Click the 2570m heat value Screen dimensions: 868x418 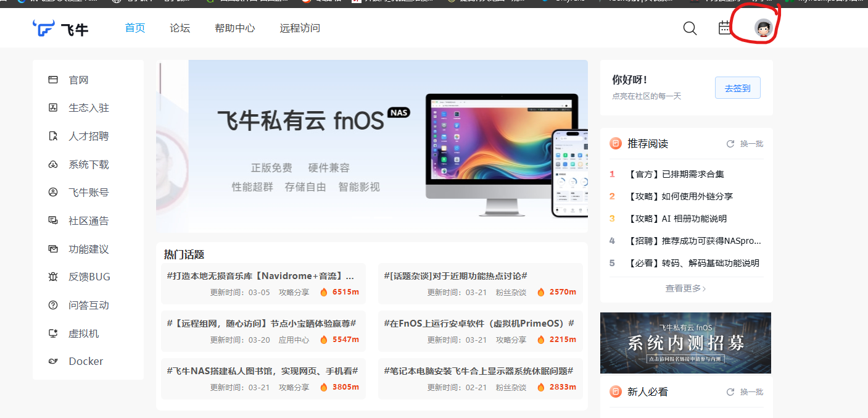point(563,292)
